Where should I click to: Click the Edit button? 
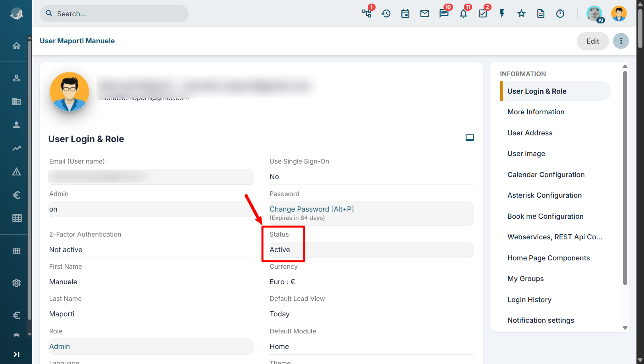593,41
